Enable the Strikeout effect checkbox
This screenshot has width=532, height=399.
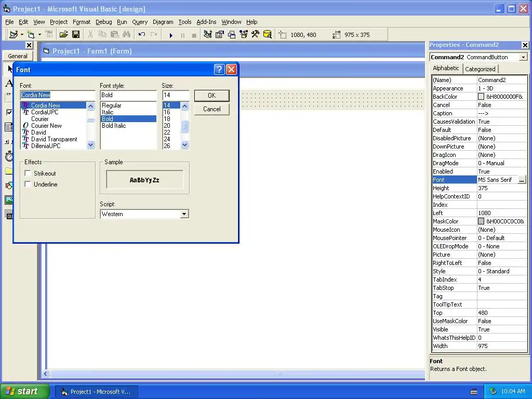click(x=28, y=174)
